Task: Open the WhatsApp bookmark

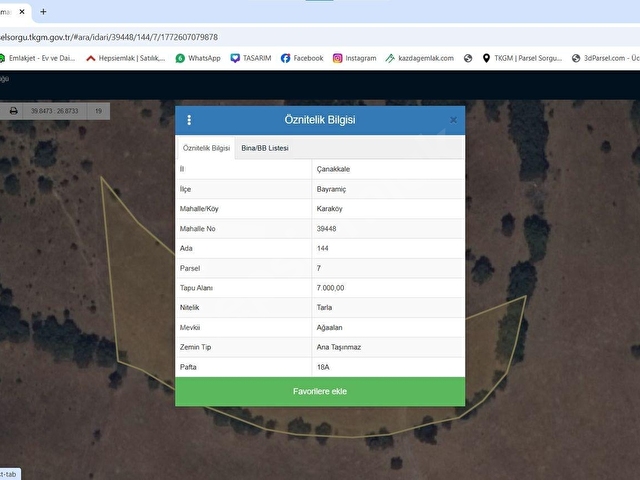Action: 198,58
